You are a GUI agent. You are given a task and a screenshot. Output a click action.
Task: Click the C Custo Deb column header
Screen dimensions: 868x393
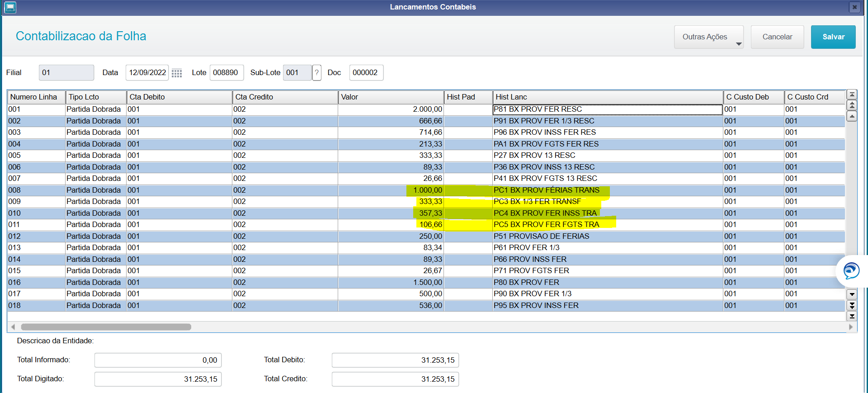pos(754,97)
